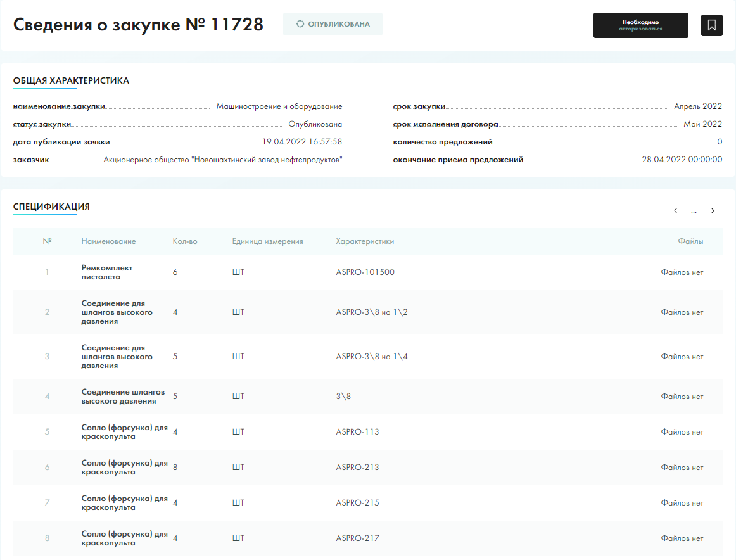Click the page title 'Сведения о закупке № 11728'
The image size is (736, 560).
coord(139,25)
